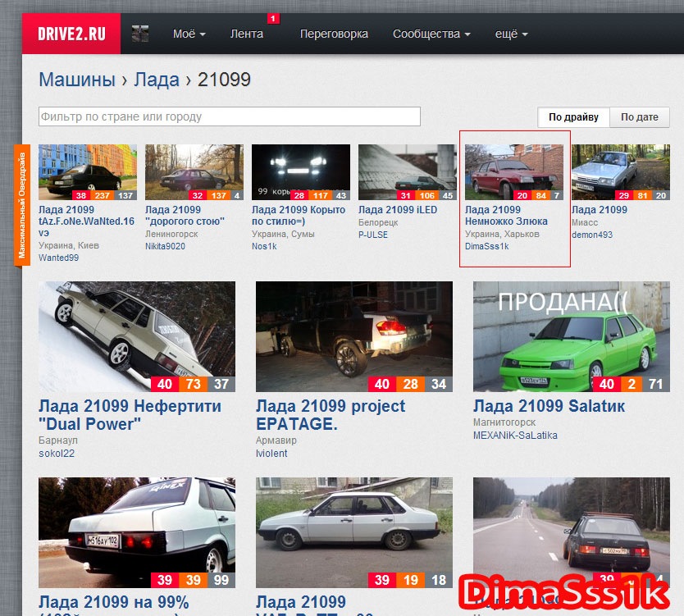Viewport: 684px width, 616px height.
Task: Go to Лада breadcrumb
Action: (x=156, y=80)
